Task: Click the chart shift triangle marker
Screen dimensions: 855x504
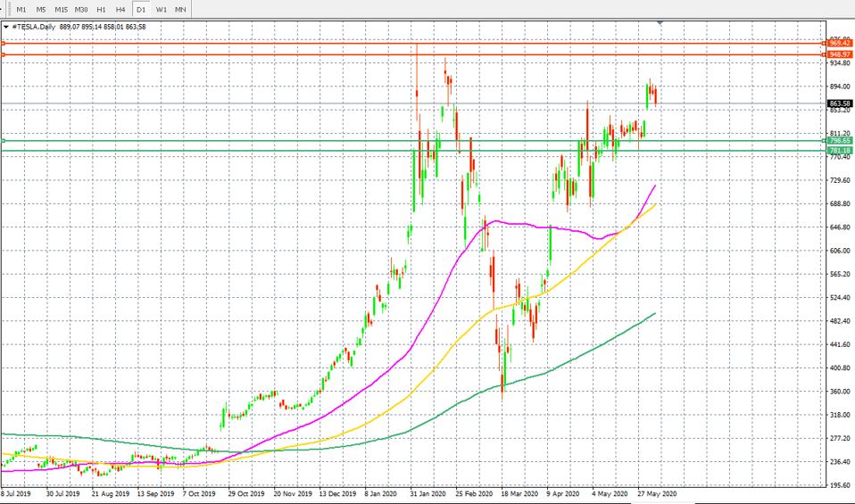Action: click(660, 22)
